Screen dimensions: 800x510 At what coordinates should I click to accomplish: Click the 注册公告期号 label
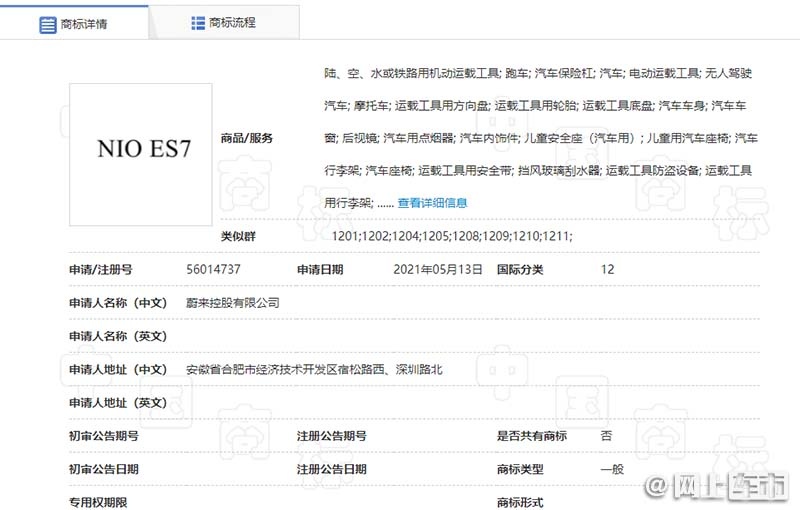pos(332,436)
